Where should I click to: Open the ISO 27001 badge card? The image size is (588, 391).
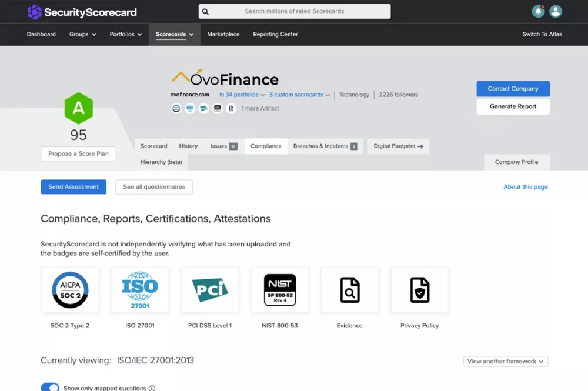click(x=140, y=290)
